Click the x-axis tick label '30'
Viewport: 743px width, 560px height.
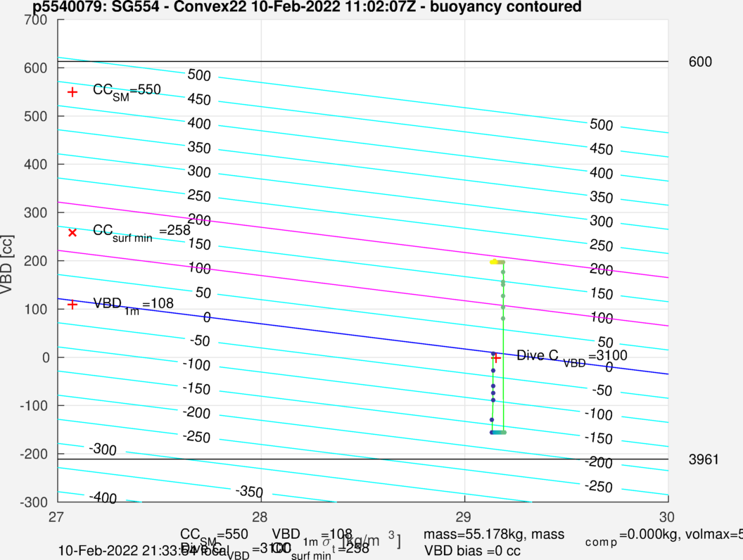pos(667,517)
